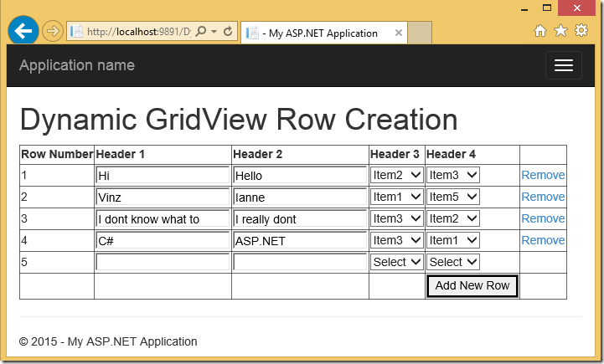Open row 5 Header 4 Select dropdown
The image size is (604, 364).
452,262
